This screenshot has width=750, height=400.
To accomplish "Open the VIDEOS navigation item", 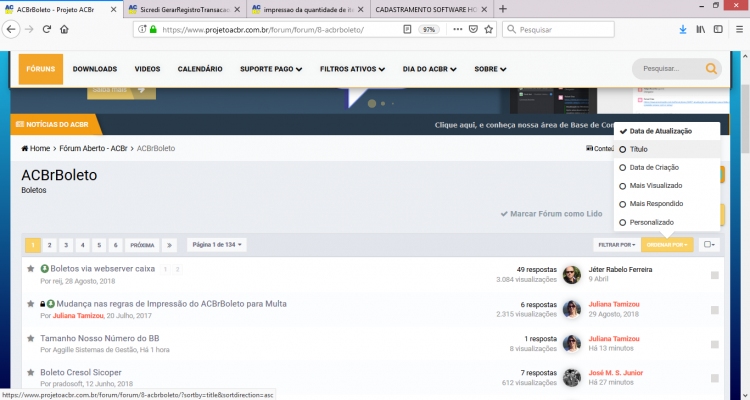I will point(147,69).
